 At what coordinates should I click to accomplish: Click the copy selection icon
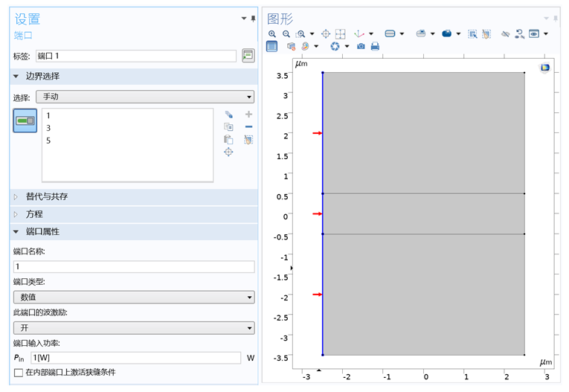point(228,127)
